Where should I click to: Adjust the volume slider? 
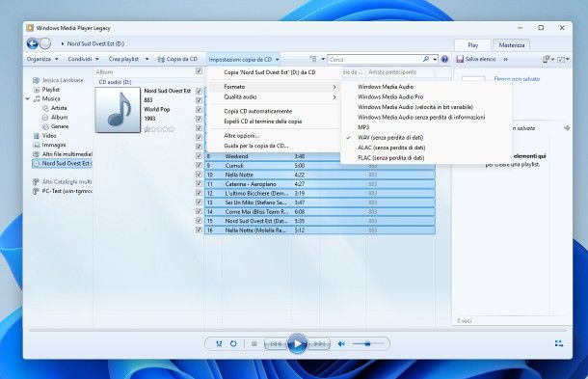[x=368, y=343]
